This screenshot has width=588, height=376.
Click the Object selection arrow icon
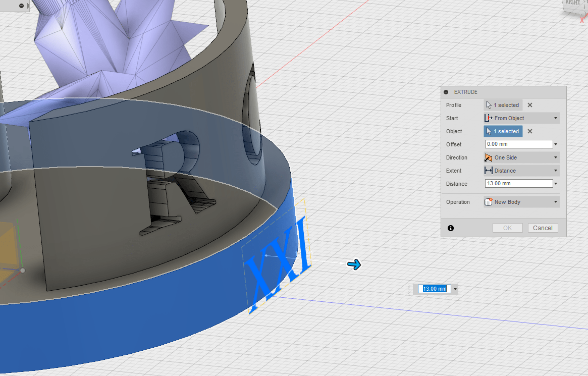tap(489, 131)
